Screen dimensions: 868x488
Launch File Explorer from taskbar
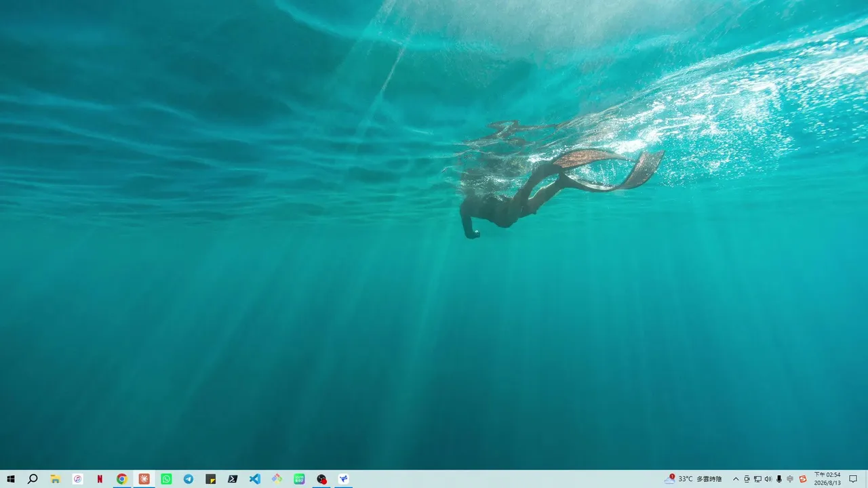pyautogui.click(x=56, y=479)
